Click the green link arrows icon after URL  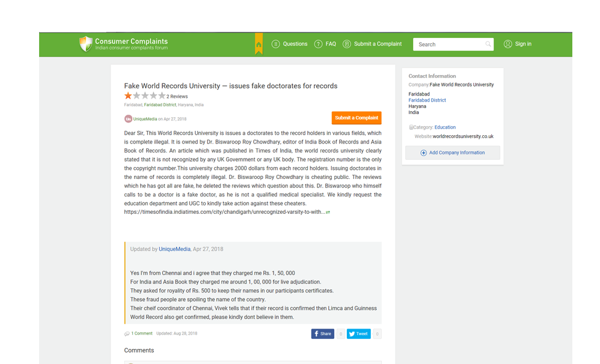click(328, 212)
